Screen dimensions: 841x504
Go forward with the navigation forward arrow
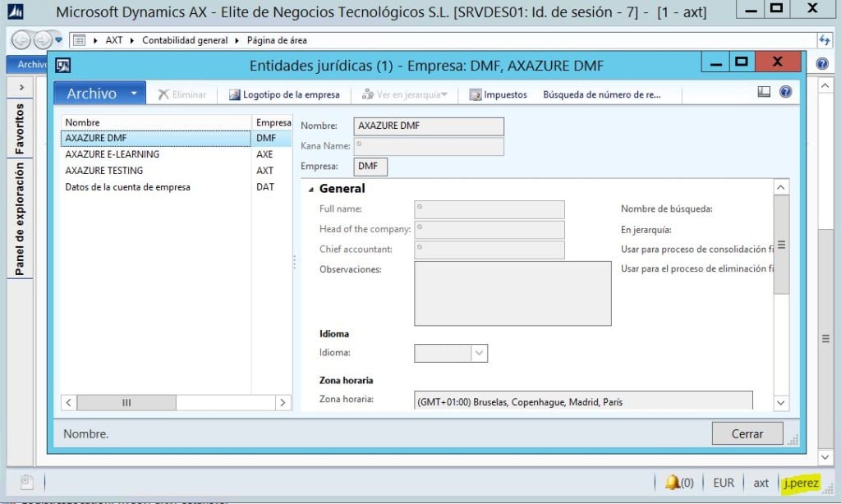43,39
